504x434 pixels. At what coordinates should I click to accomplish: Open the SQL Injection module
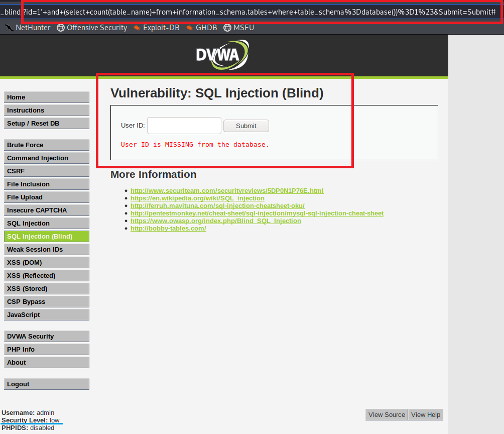point(47,223)
